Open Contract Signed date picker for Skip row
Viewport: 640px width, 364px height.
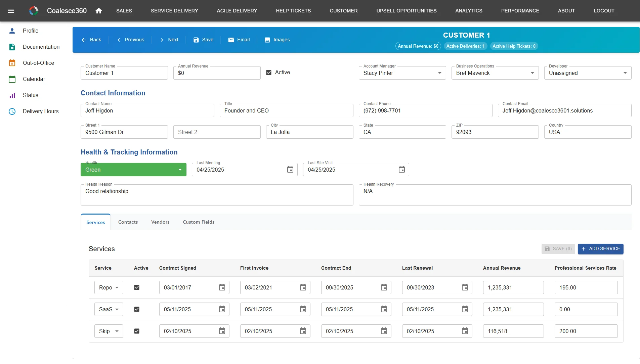pos(222,331)
